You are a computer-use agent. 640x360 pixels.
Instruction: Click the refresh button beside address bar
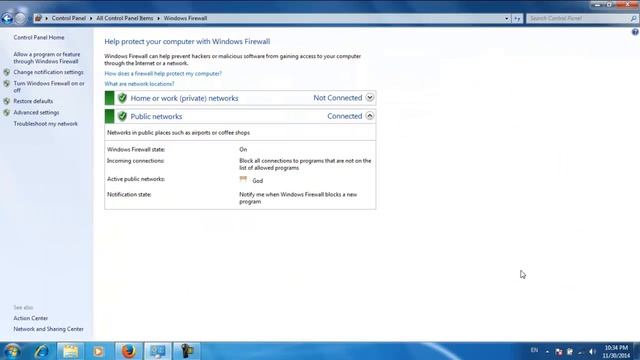[517, 18]
